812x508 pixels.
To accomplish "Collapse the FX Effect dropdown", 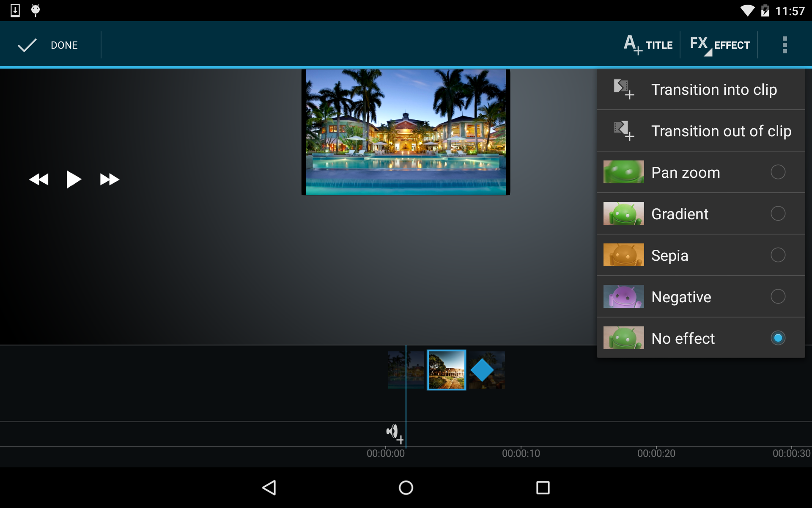I will pyautogui.click(x=719, y=45).
